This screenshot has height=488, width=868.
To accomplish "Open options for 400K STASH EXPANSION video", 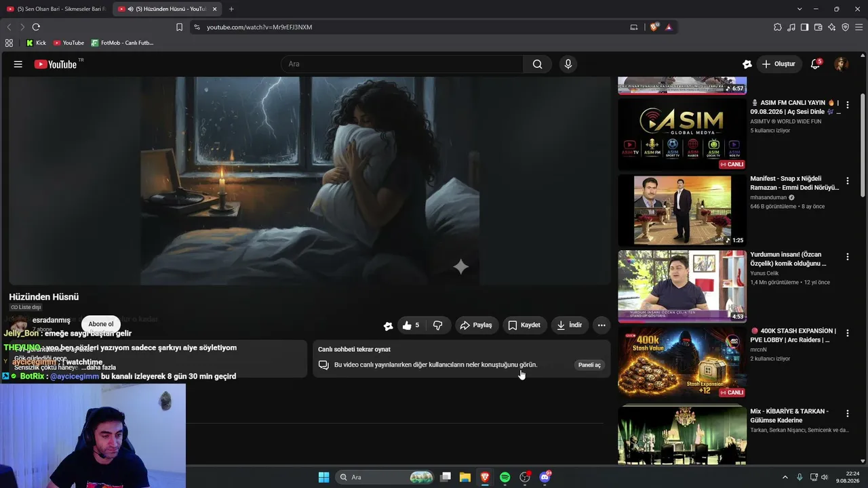I will coord(847,333).
